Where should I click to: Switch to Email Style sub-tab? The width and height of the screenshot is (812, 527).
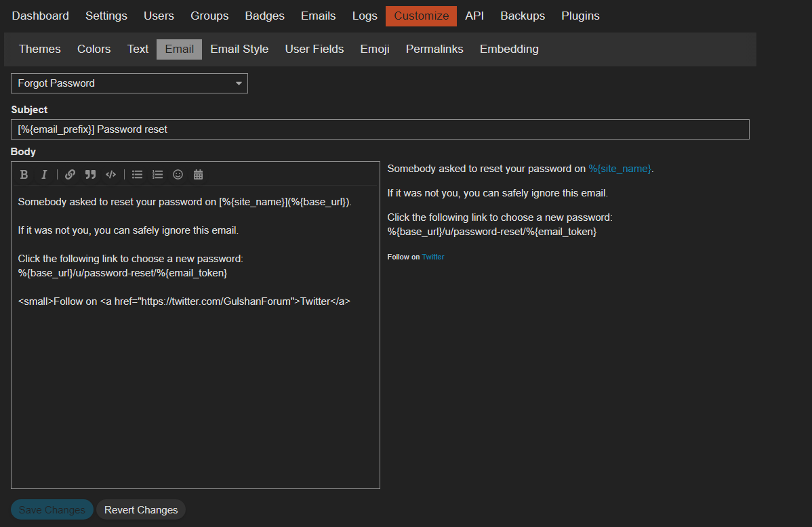(239, 49)
